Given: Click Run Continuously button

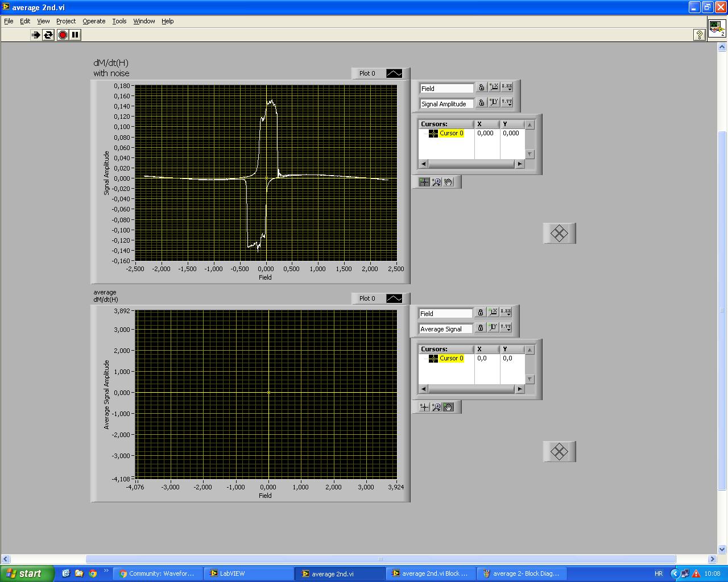Looking at the screenshot, I should click(x=48, y=35).
